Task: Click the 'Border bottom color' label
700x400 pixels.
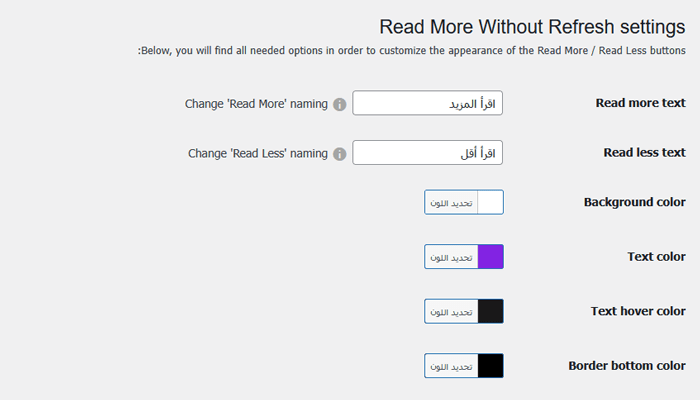Action: click(x=627, y=366)
